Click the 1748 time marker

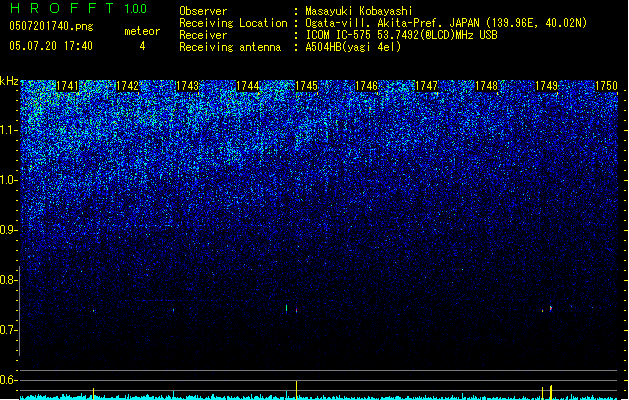(486, 86)
